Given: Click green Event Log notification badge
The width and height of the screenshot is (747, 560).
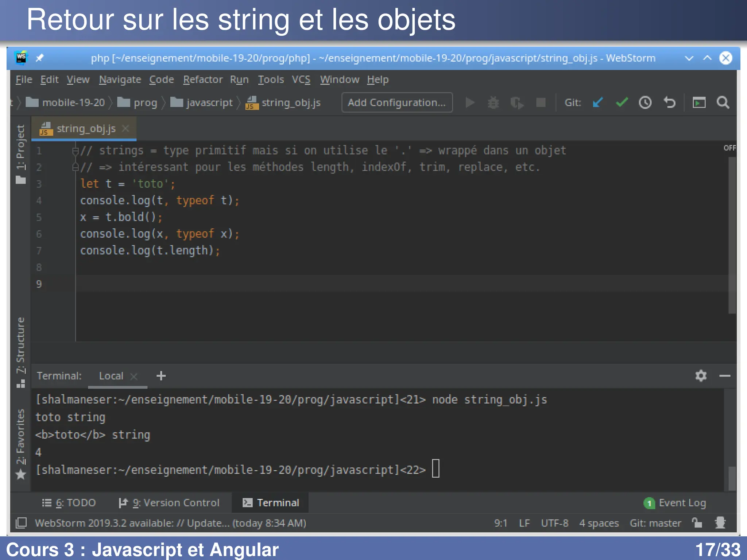Looking at the screenshot, I should [649, 503].
